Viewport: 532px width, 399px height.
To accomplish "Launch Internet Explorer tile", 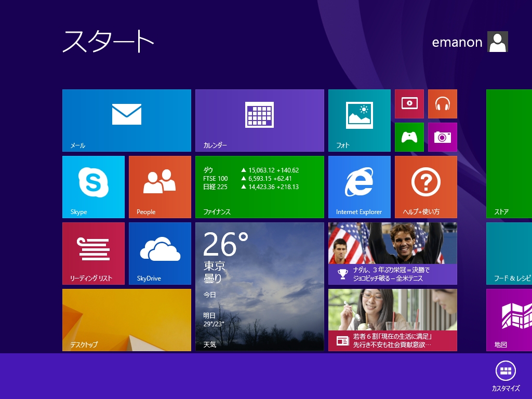I will (360, 187).
